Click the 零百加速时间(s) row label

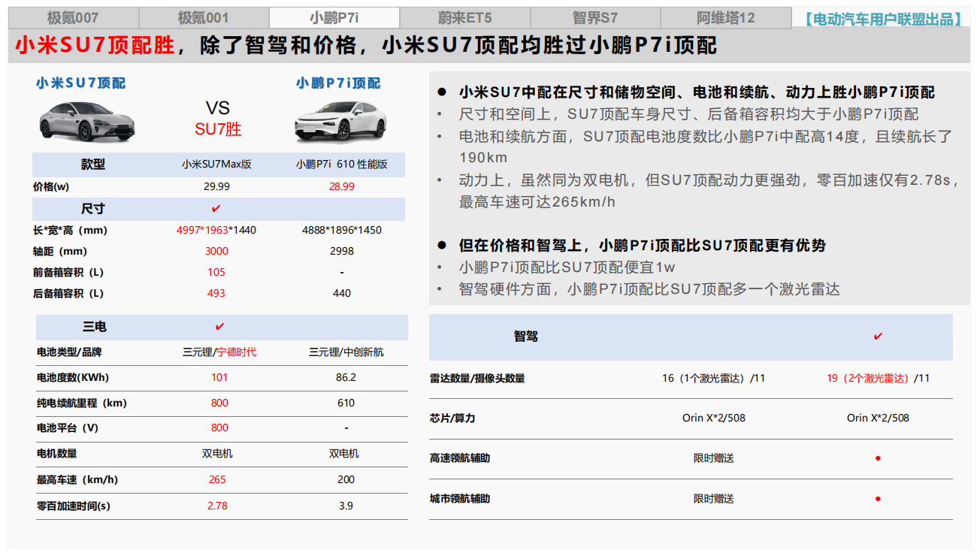[x=74, y=506]
